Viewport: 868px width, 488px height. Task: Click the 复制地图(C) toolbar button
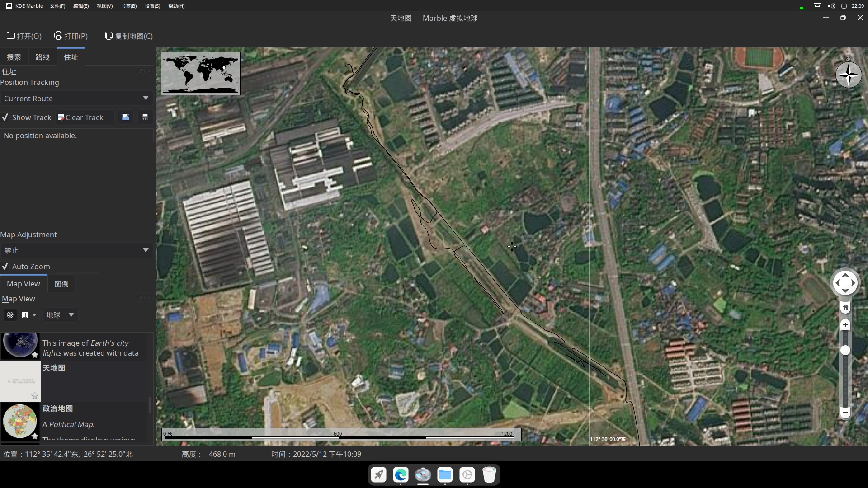(x=129, y=36)
